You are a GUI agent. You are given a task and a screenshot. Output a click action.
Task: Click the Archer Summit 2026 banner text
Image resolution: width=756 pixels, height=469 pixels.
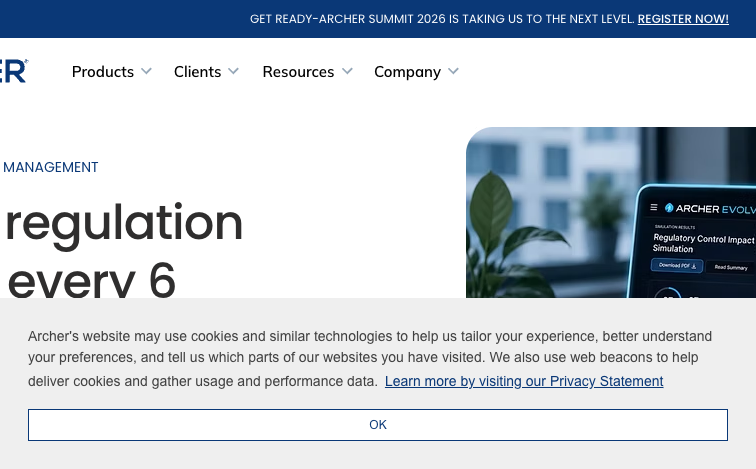442,19
